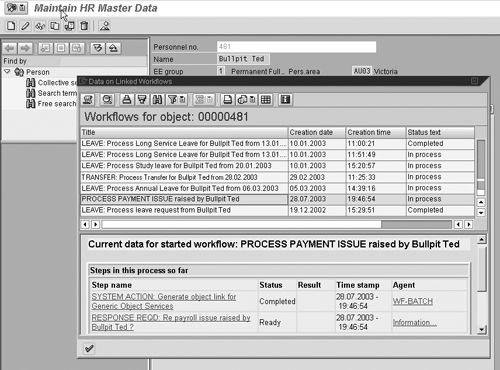This screenshot has width=500, height=370.
Task: Select the Status text column header
Action: [x=440, y=132]
